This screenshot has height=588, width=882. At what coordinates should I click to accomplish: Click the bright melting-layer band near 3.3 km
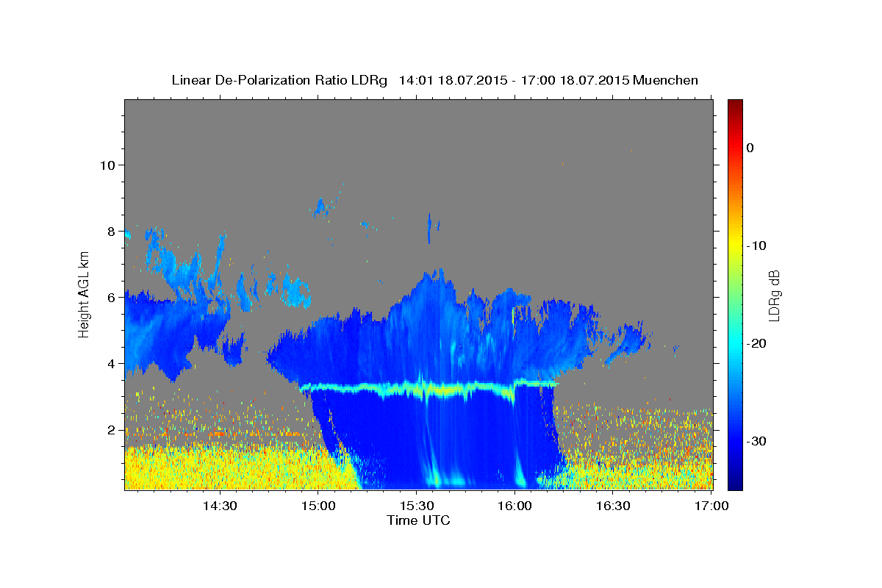point(430,387)
